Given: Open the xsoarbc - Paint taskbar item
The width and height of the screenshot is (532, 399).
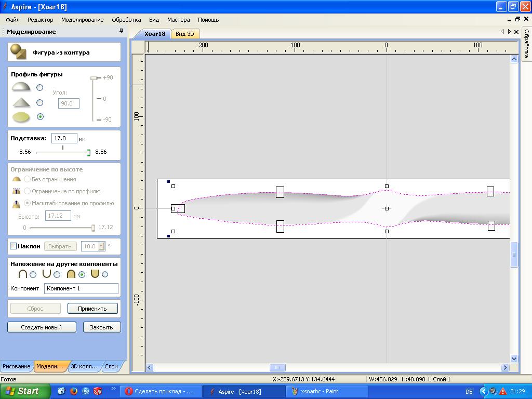Looking at the screenshot, I should click(x=326, y=392).
